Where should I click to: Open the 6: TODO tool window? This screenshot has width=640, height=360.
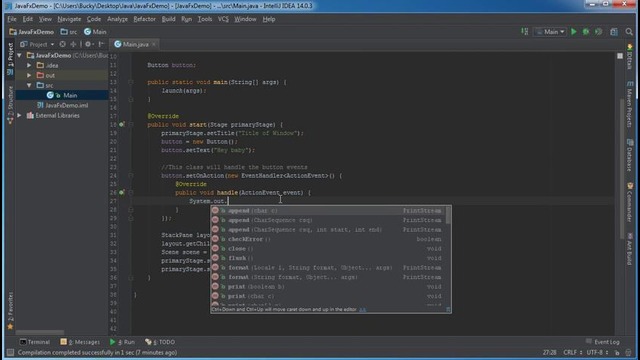coord(160,342)
